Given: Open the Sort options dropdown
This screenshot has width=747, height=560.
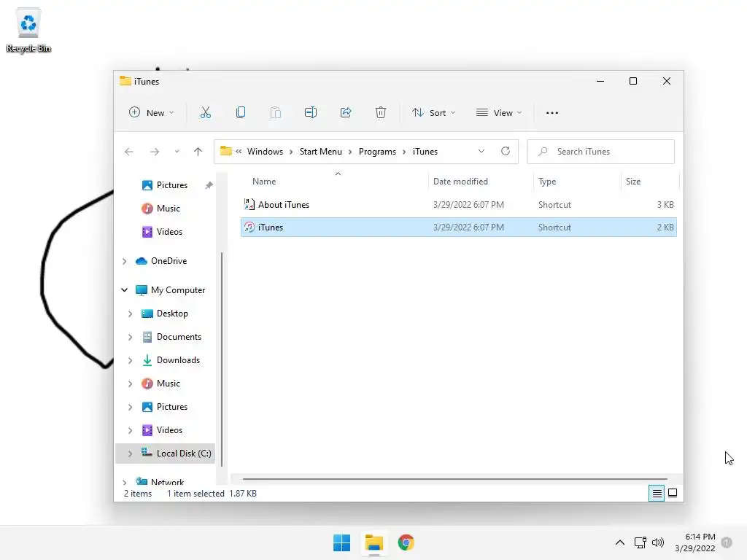Looking at the screenshot, I should [433, 113].
